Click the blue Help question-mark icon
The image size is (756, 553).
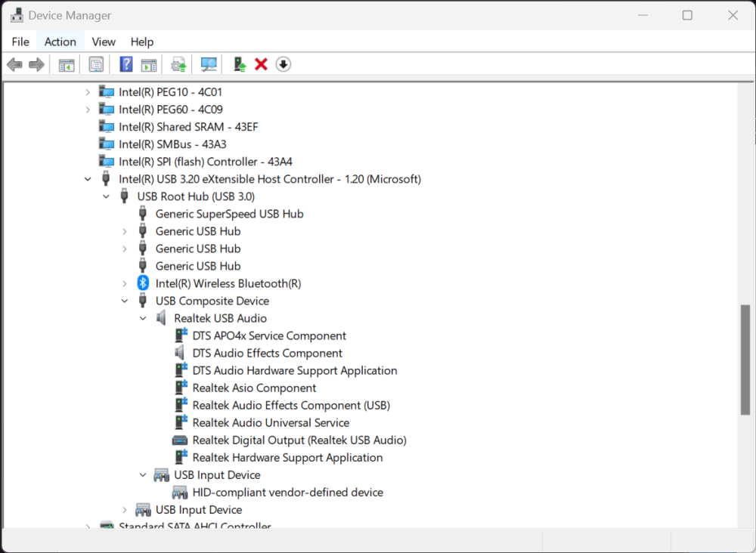(125, 64)
